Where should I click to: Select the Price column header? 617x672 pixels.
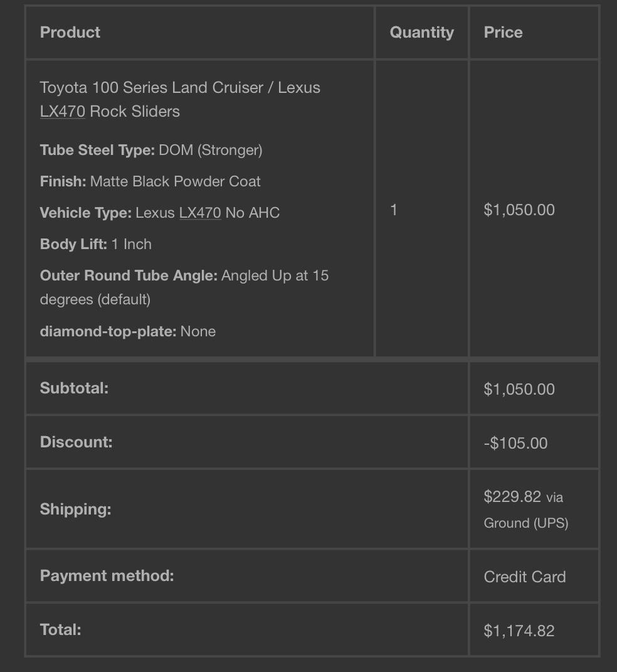pos(503,33)
